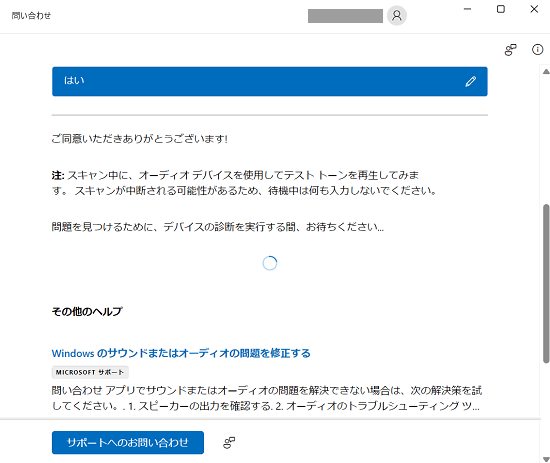Click the gray account name field
This screenshot has width=550, height=463.
[345, 16]
